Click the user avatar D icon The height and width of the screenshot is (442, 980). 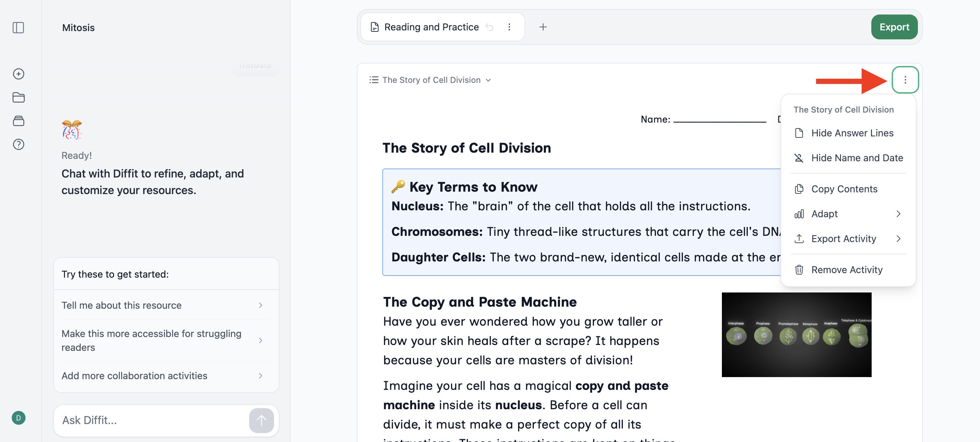pos(18,417)
